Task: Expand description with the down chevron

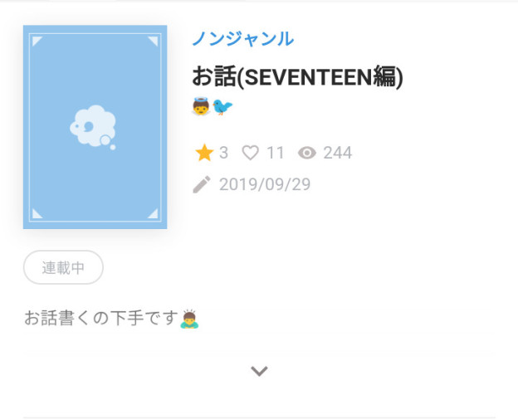Action: click(x=259, y=371)
